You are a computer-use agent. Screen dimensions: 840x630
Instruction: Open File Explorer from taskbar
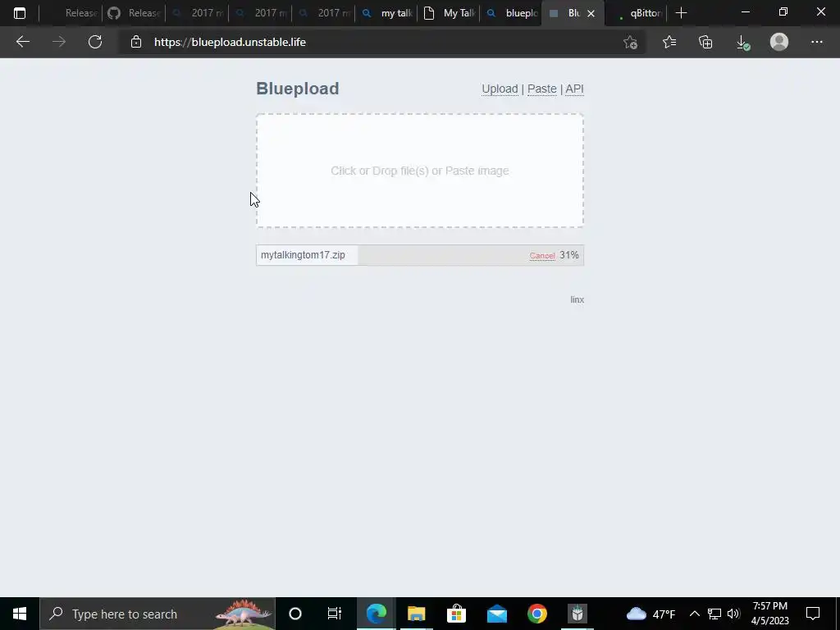pyautogui.click(x=416, y=614)
